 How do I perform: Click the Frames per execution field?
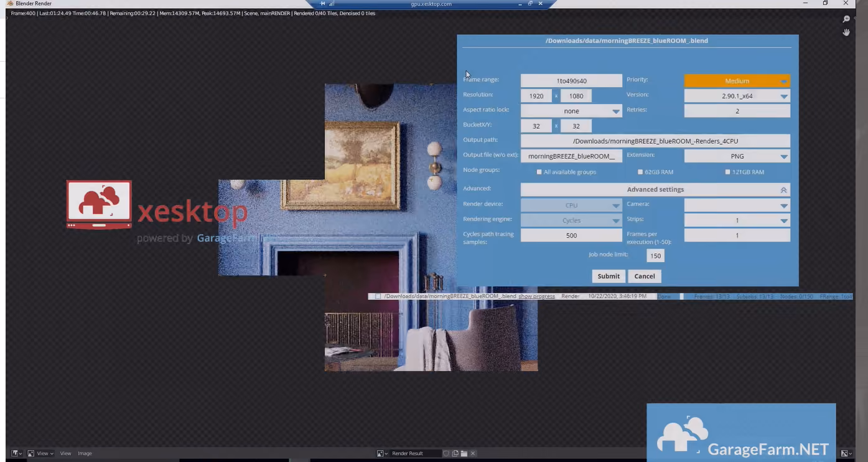[737, 235]
